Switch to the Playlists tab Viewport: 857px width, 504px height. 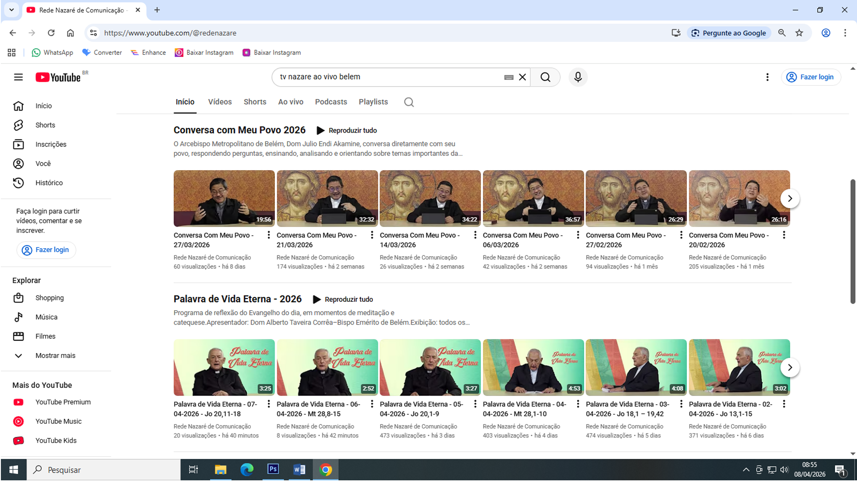click(x=373, y=102)
